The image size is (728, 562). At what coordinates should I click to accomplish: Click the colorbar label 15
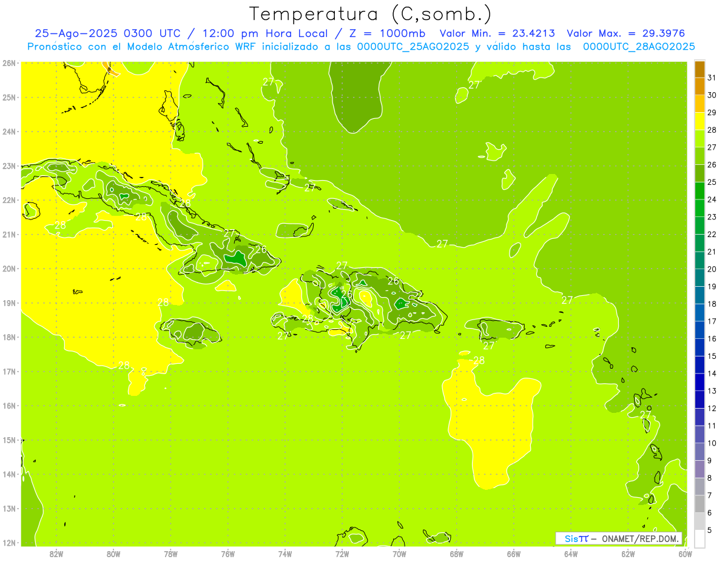pyautogui.click(x=712, y=356)
